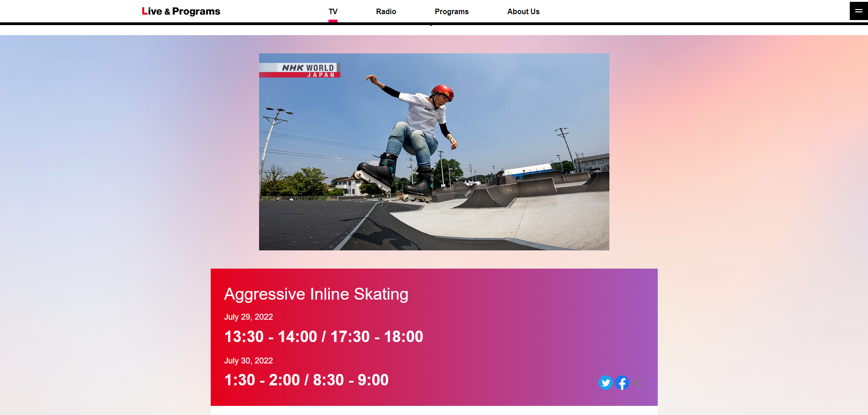Click the skater's red helmet in photo
868x415 pixels.
pyautogui.click(x=442, y=92)
